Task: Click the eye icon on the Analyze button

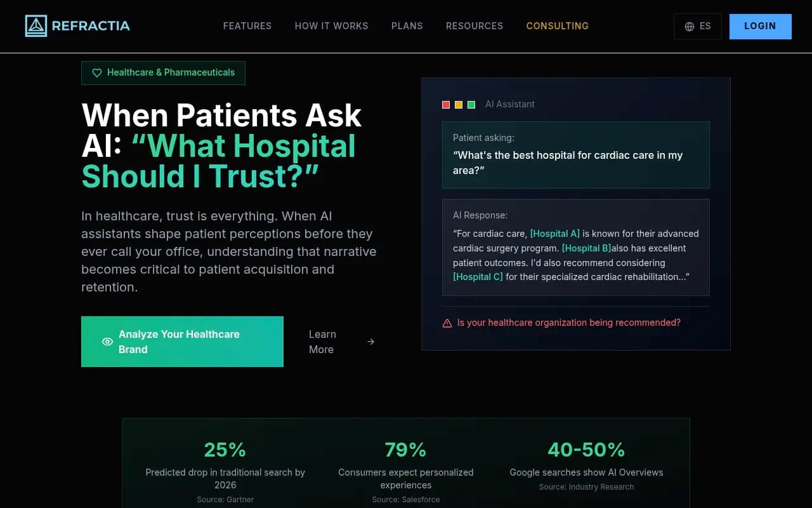Action: click(107, 342)
